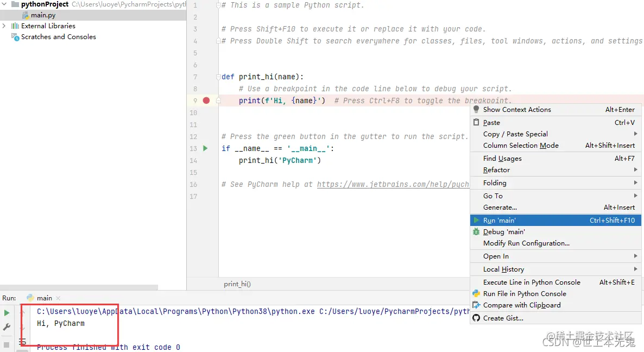
Task: Click the print(f'Hi, {name}') statement
Action: coord(282,100)
